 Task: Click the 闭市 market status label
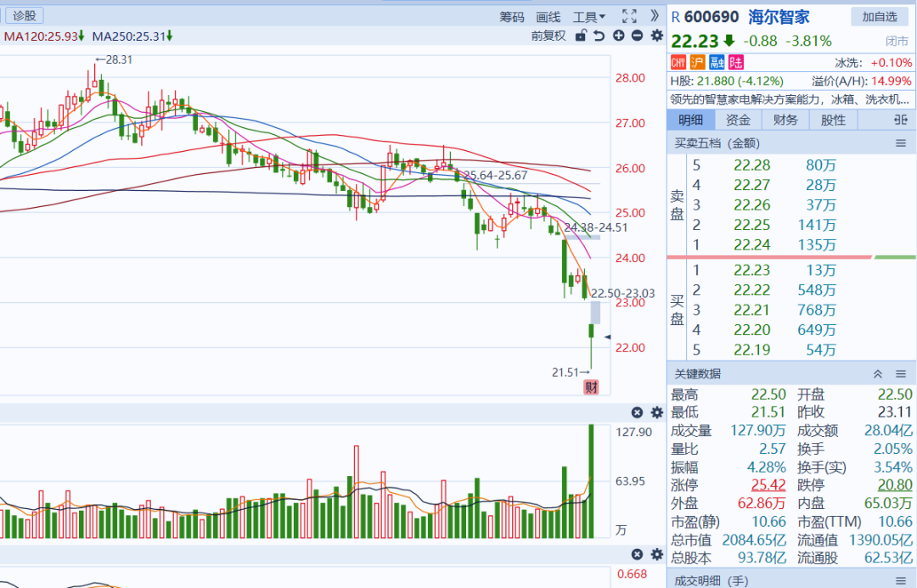(897, 42)
